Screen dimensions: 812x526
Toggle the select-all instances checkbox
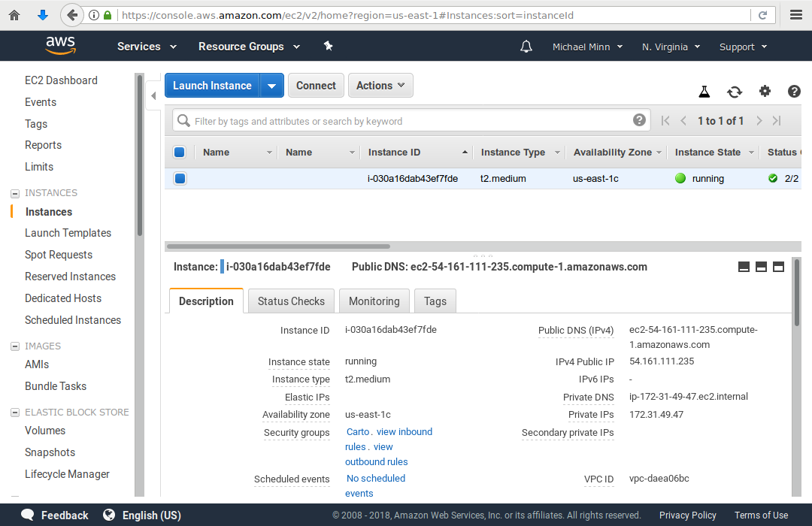(180, 153)
